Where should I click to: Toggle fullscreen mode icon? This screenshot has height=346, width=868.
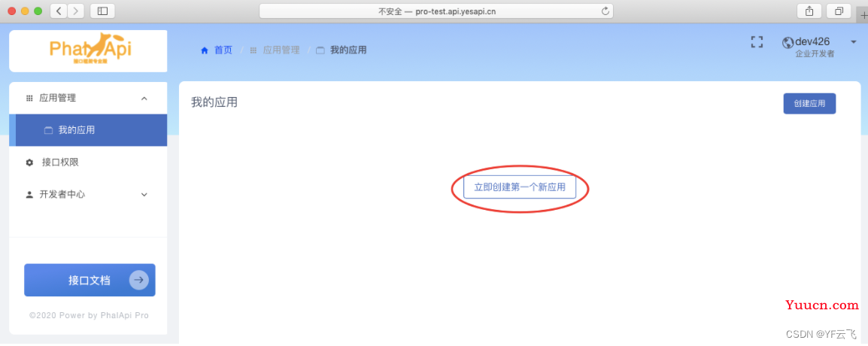(x=757, y=42)
